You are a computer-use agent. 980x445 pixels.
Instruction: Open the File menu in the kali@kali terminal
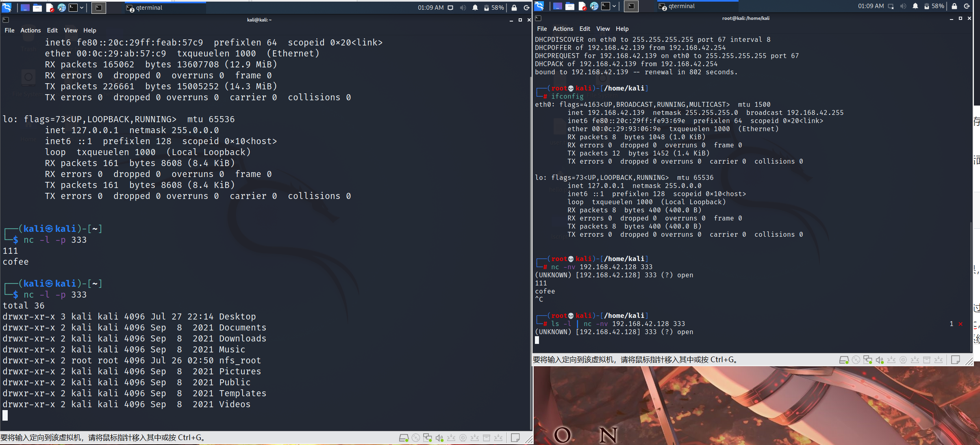[9, 30]
